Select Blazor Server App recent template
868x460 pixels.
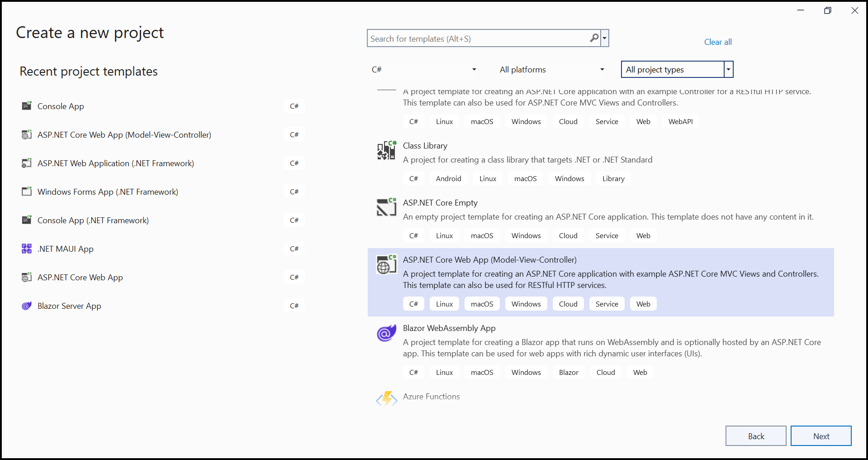pyautogui.click(x=69, y=306)
